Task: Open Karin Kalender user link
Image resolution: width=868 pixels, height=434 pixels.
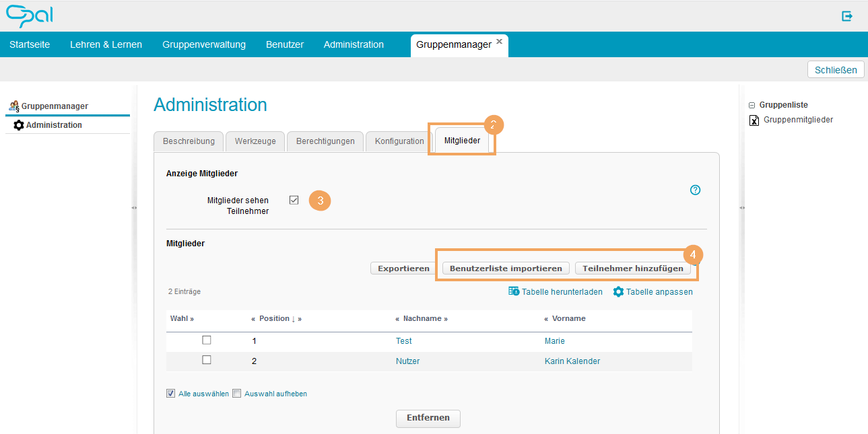Action: [572, 361]
